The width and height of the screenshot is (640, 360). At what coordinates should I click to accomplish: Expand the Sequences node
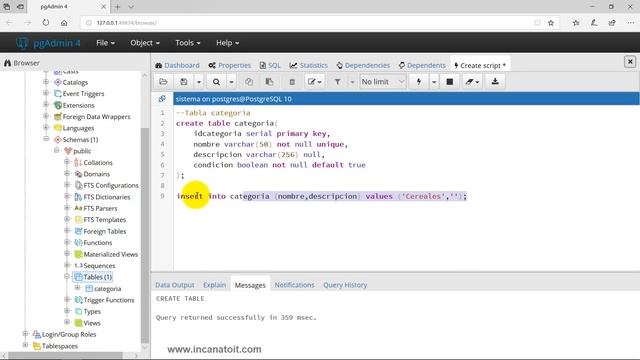67,265
